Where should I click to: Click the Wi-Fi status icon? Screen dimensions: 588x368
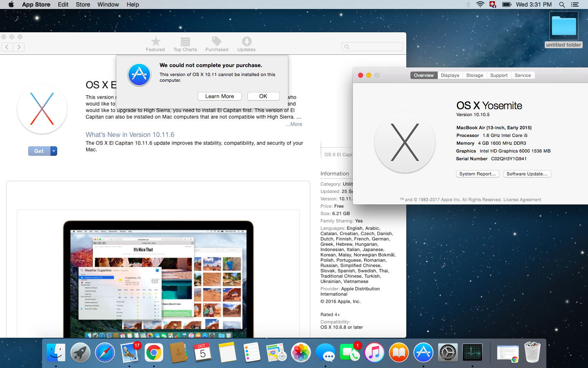coord(481,4)
